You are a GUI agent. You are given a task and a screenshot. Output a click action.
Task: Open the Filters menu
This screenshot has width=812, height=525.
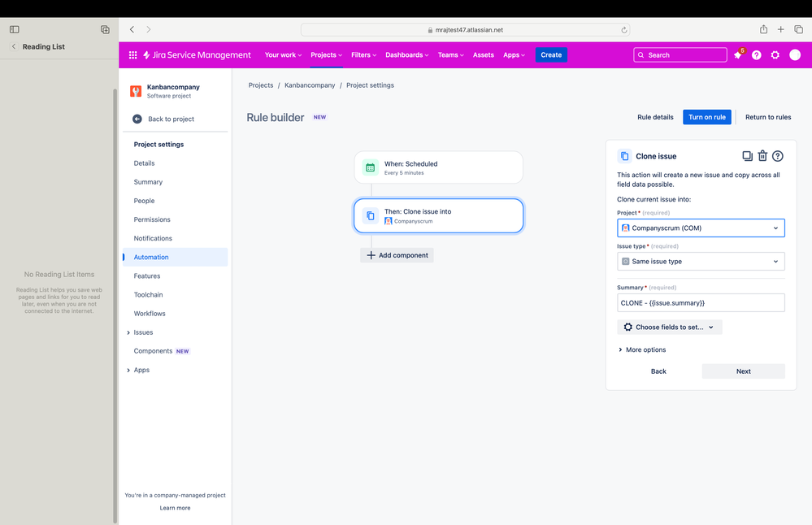[x=363, y=55]
